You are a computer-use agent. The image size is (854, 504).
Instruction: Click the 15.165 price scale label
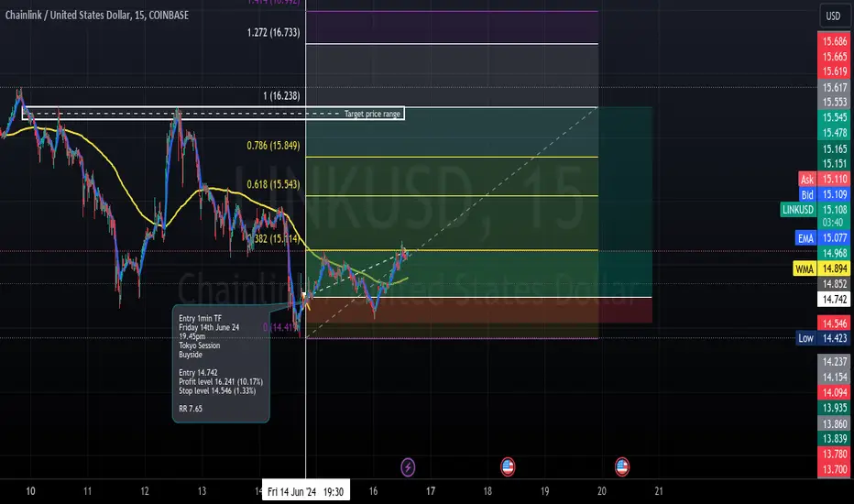coord(834,148)
